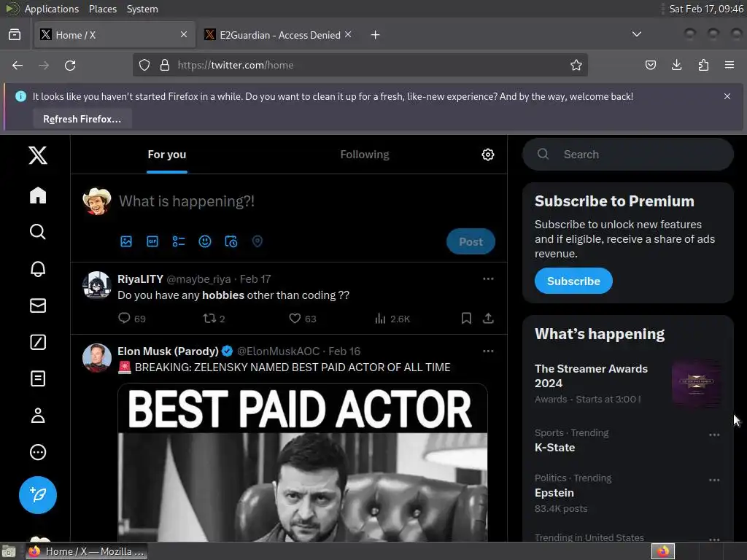View analytics of RiyaLITY's post
The height and width of the screenshot is (560, 747).
click(x=392, y=318)
